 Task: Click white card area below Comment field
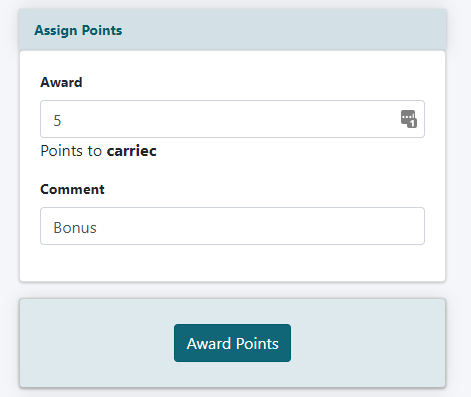[x=232, y=263]
